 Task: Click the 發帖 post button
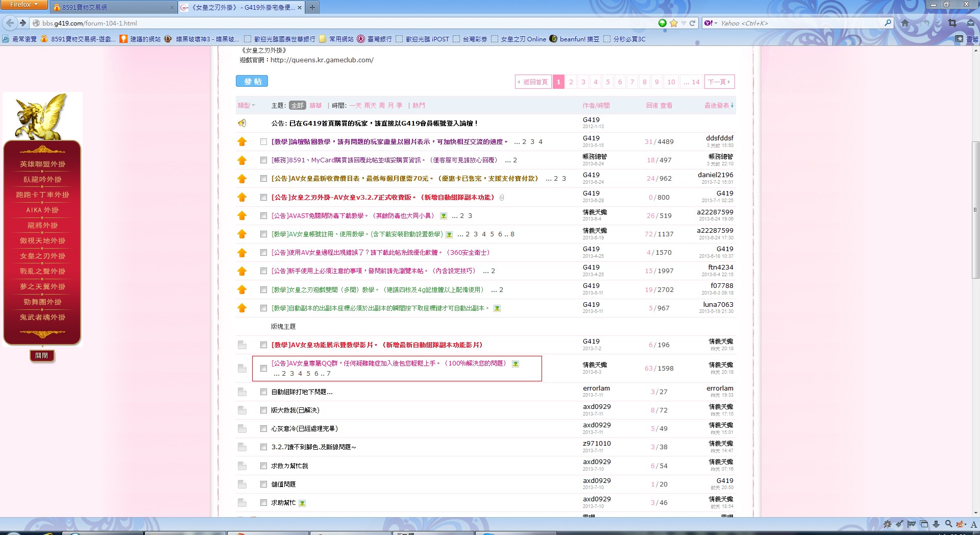tap(252, 81)
